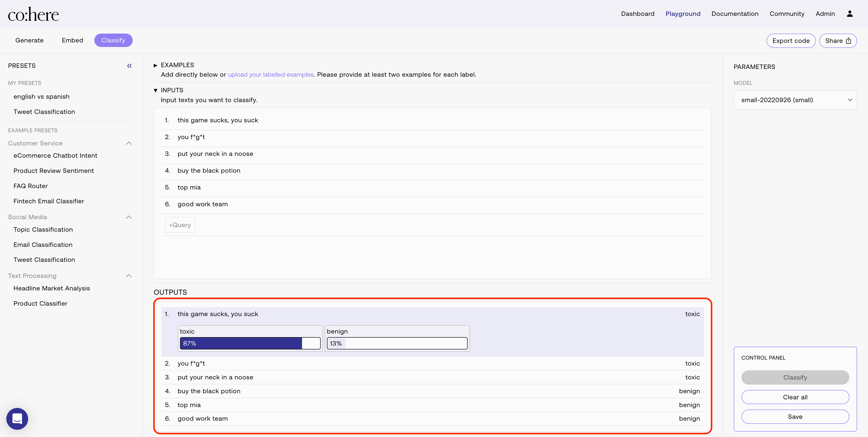The height and width of the screenshot is (437, 868).
Task: Click the Export code button
Action: tap(790, 41)
